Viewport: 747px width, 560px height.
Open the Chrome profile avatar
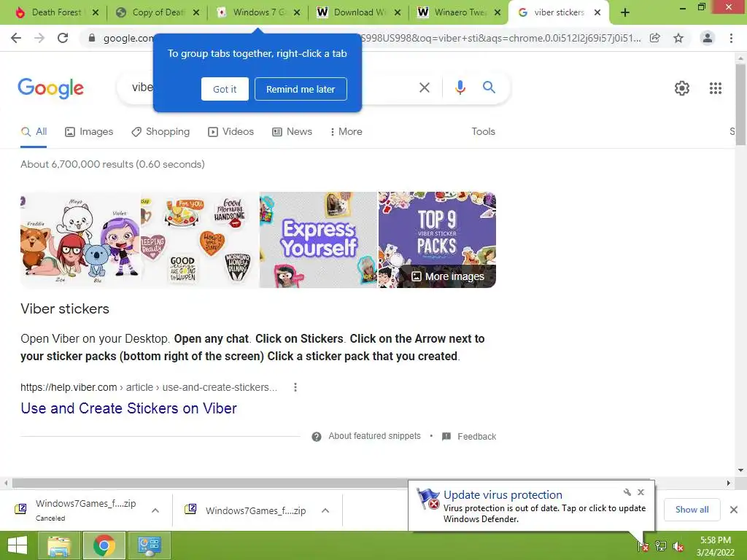708,38
